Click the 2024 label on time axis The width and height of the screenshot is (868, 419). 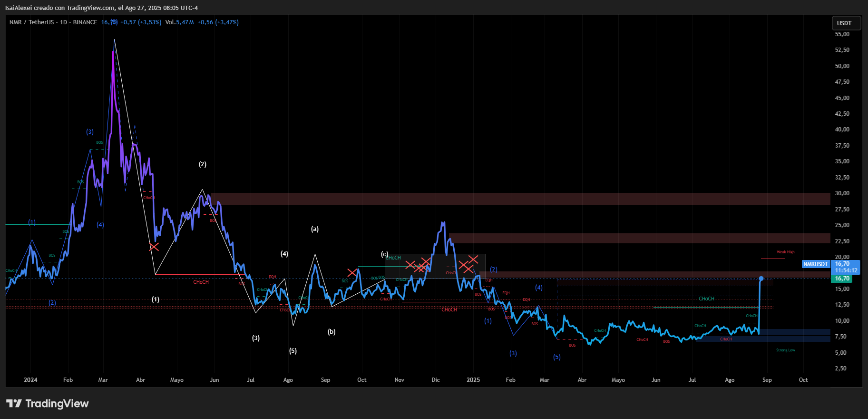[30, 380]
